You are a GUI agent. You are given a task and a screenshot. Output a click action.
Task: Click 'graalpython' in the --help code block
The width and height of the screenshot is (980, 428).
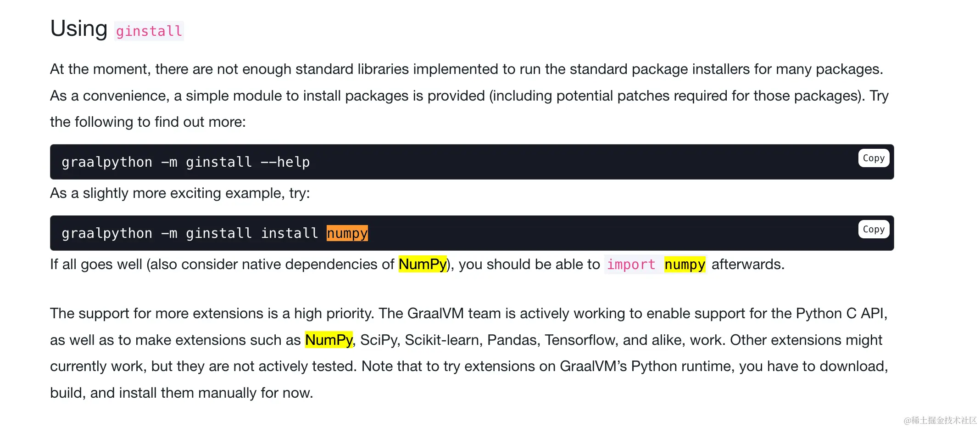tap(106, 162)
